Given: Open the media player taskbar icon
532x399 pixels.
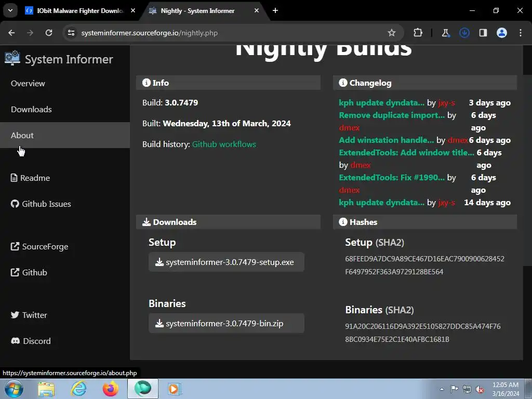Looking at the screenshot, I should point(175,389).
